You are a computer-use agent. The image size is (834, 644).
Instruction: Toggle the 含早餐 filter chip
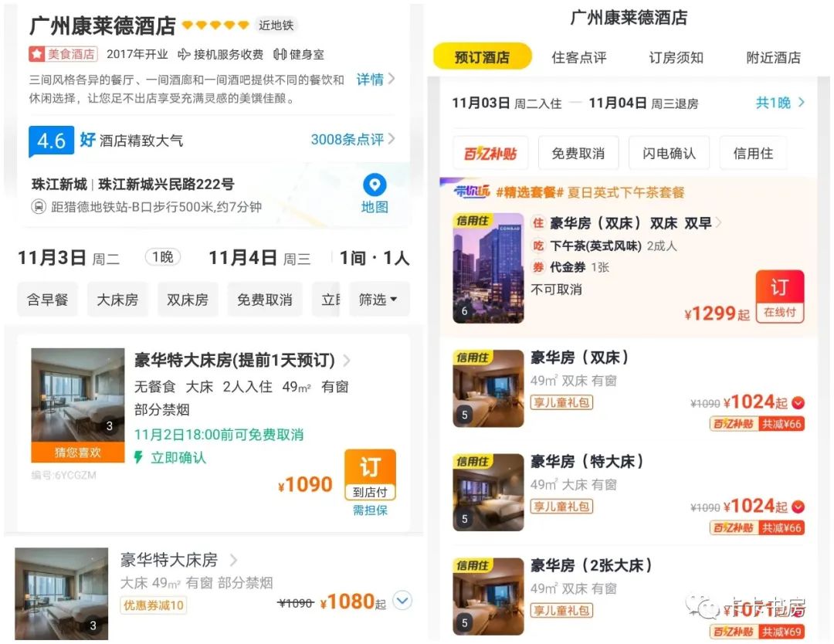(x=47, y=300)
